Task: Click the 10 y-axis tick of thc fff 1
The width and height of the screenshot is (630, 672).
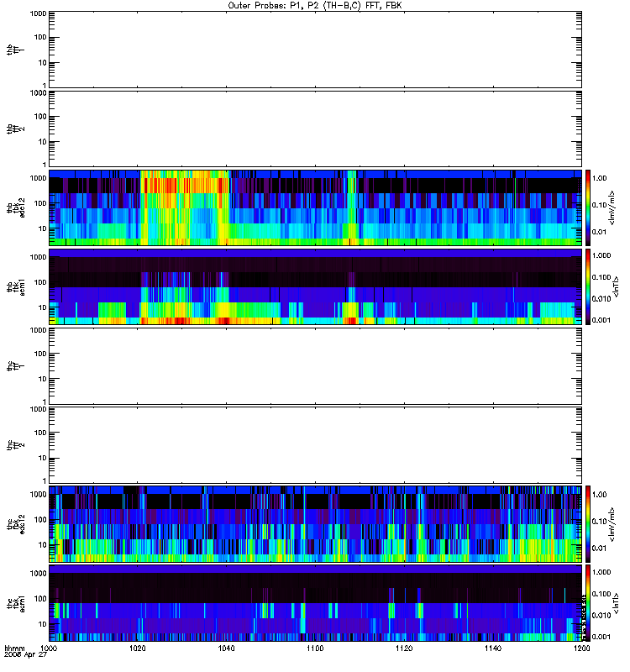Action: click(43, 380)
